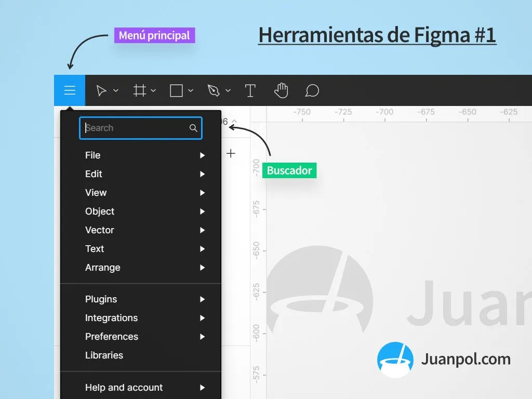Open the Pen tool dropdown chevron
Viewport: 532px width, 399px height.
click(x=229, y=90)
